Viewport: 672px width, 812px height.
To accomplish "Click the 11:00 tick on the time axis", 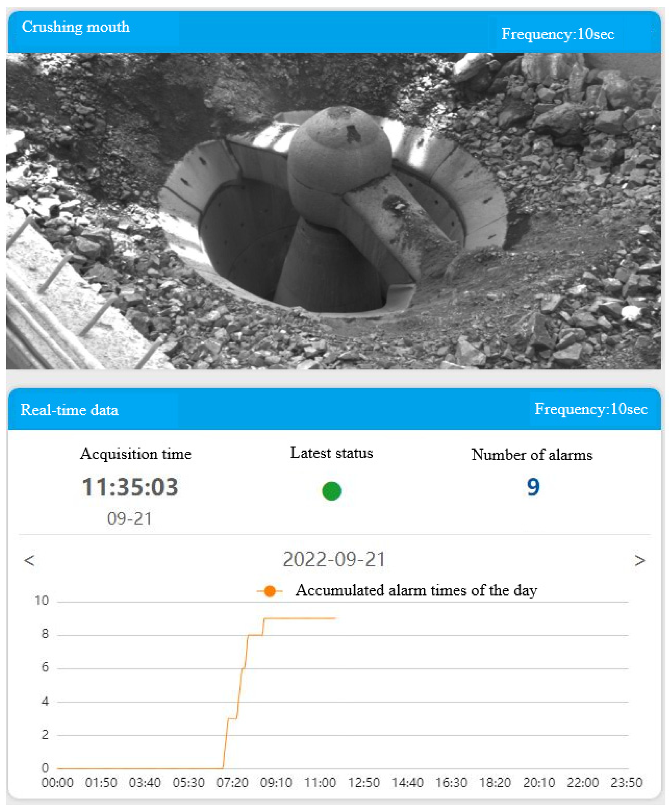I will tap(320, 783).
